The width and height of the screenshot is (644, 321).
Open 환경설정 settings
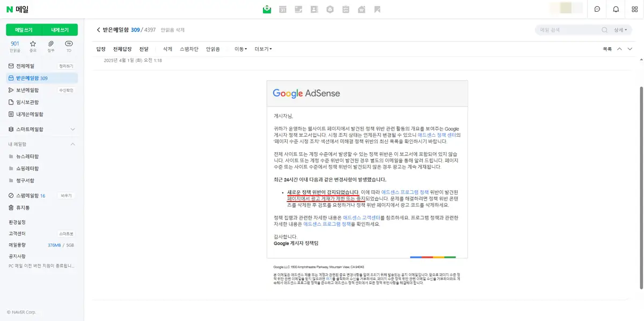(x=18, y=221)
